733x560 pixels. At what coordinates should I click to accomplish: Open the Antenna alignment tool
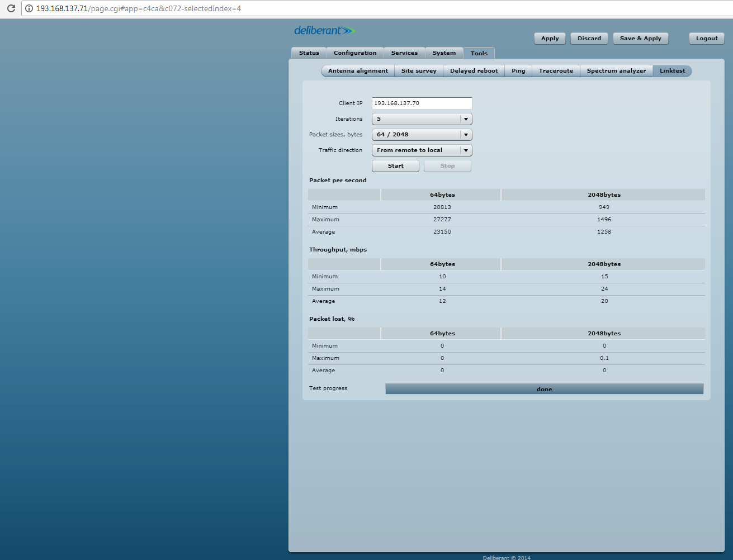tap(358, 71)
